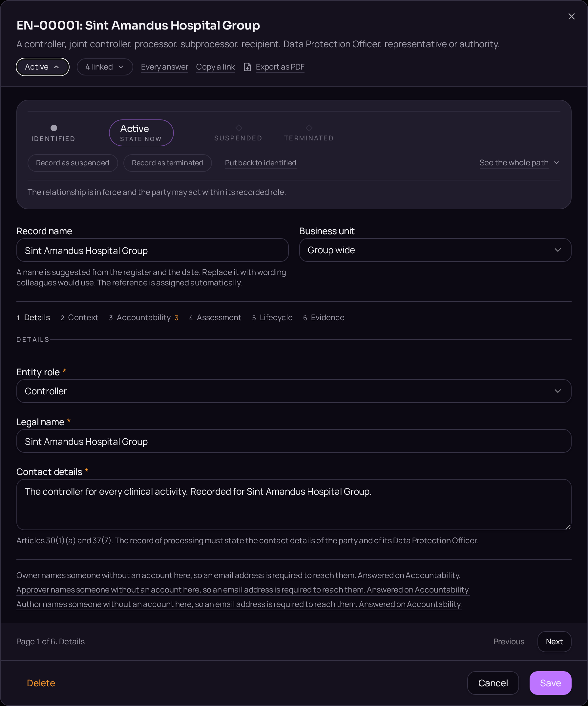Switch to the Context tab
The image size is (588, 706).
(79, 317)
